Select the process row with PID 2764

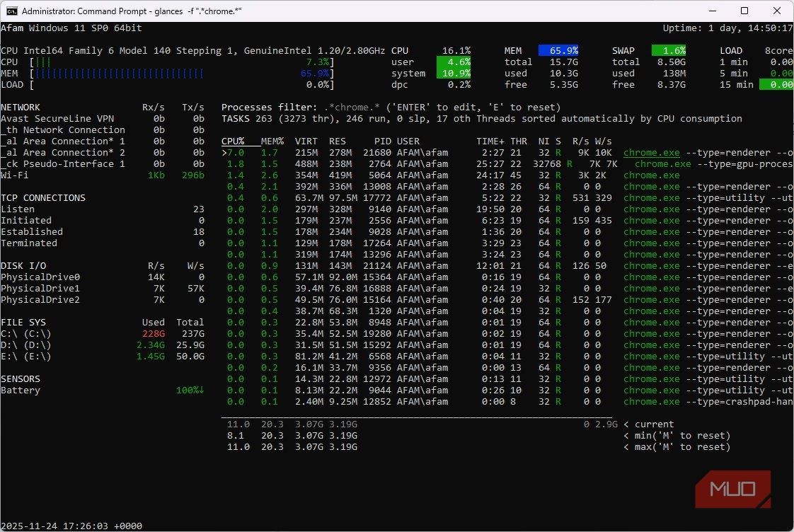(507, 164)
